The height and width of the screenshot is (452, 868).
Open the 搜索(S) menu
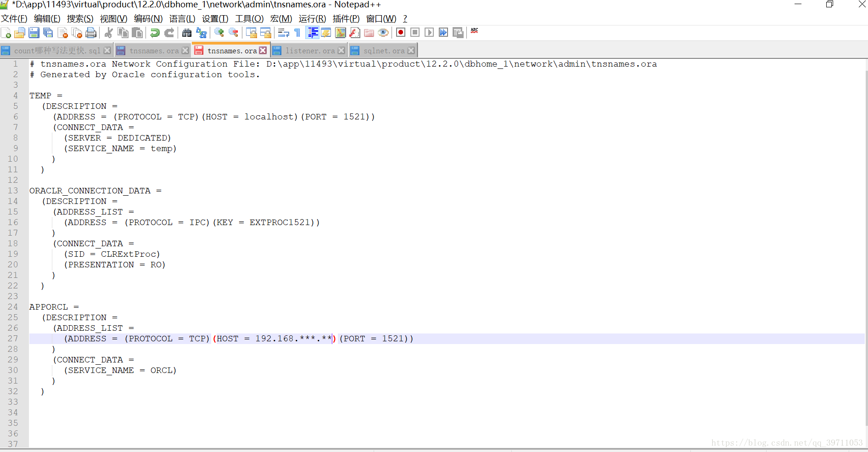point(80,19)
